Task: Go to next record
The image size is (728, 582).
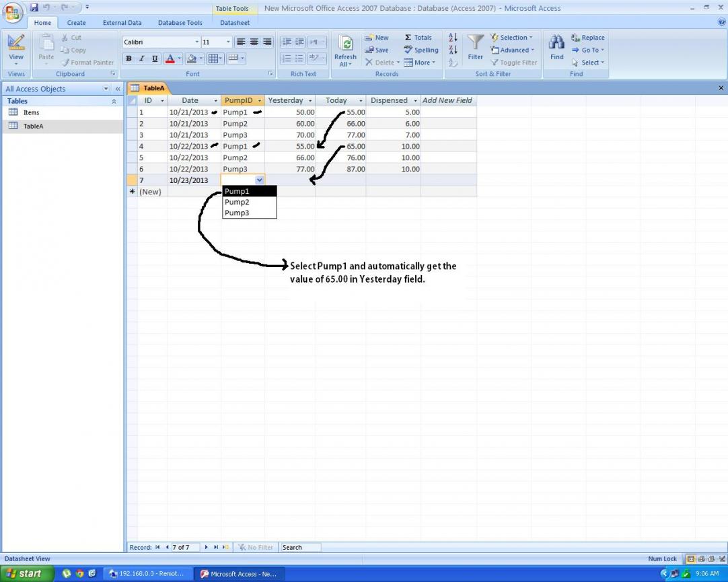Action: pyautogui.click(x=206, y=548)
